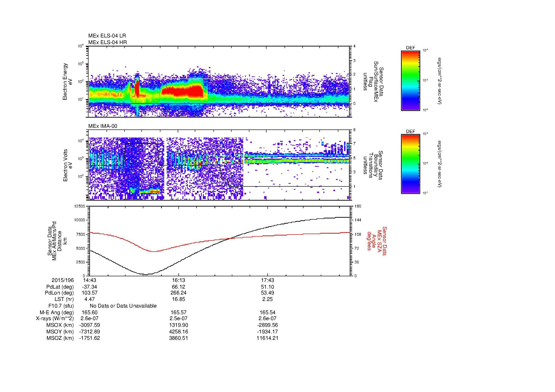Screen dimensions: 555x392
Task: Click the MSOY value -1934.17
Action: click(268, 332)
